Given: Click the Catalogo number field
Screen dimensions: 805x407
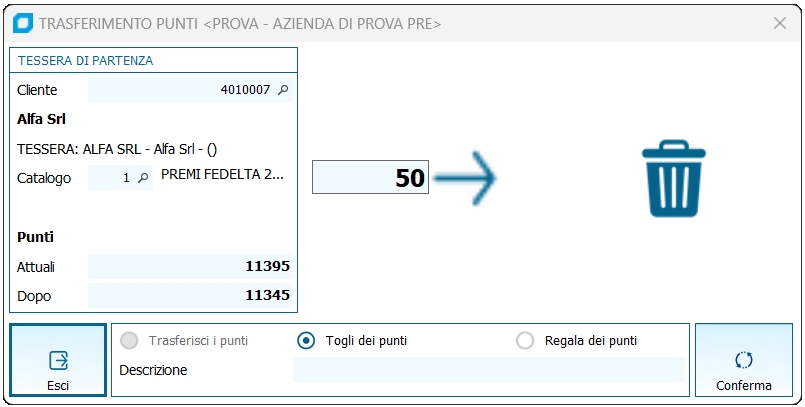Looking at the screenshot, I should (x=111, y=177).
